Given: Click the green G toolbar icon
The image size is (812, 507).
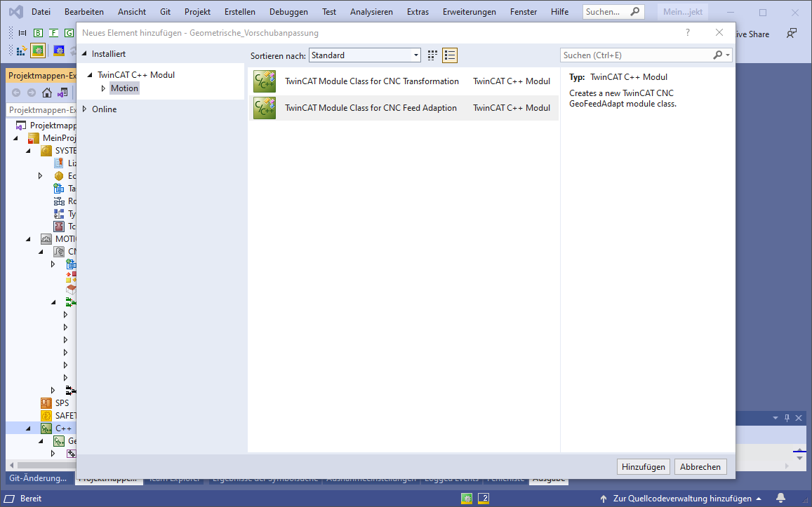Looking at the screenshot, I should click(69, 33).
